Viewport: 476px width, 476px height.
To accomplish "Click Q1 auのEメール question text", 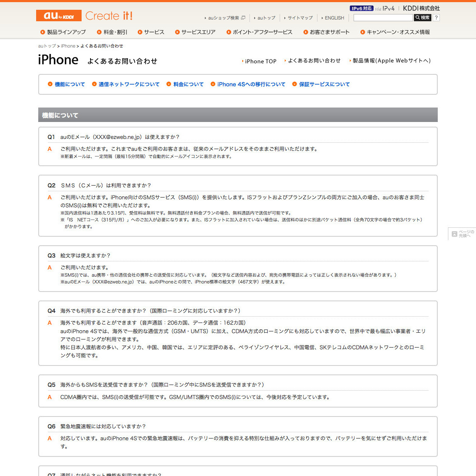I will coord(119,137).
